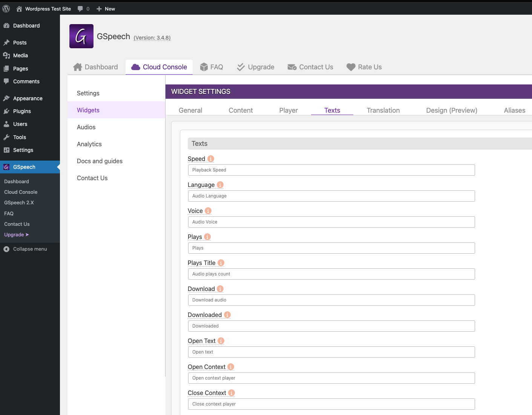Click the Plugins plug icon
The width and height of the screenshot is (532, 415).
tap(6, 111)
